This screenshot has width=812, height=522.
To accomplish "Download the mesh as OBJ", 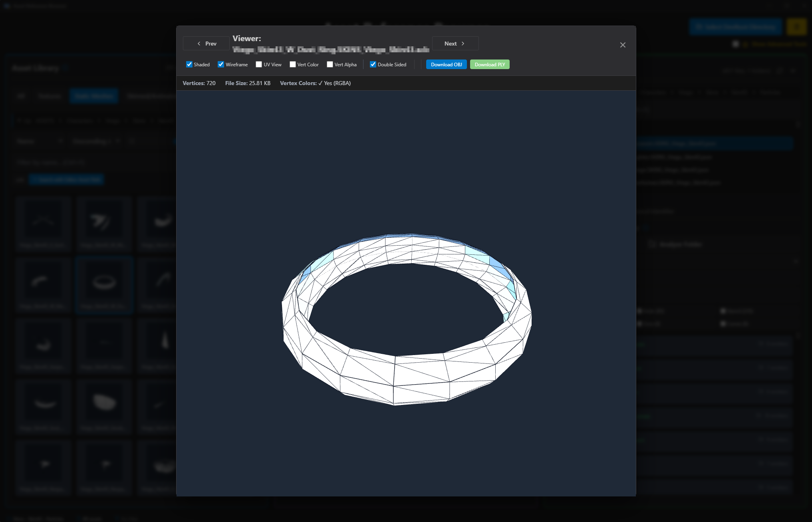I will [x=446, y=64].
